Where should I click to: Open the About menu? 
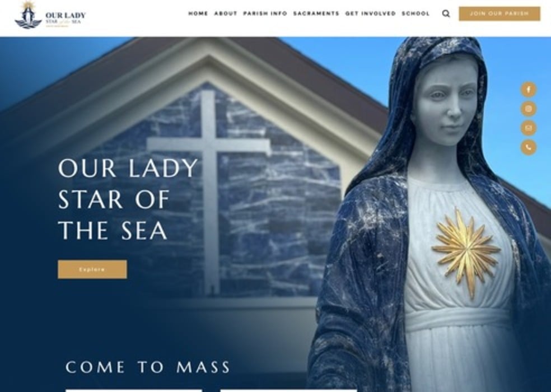(226, 13)
